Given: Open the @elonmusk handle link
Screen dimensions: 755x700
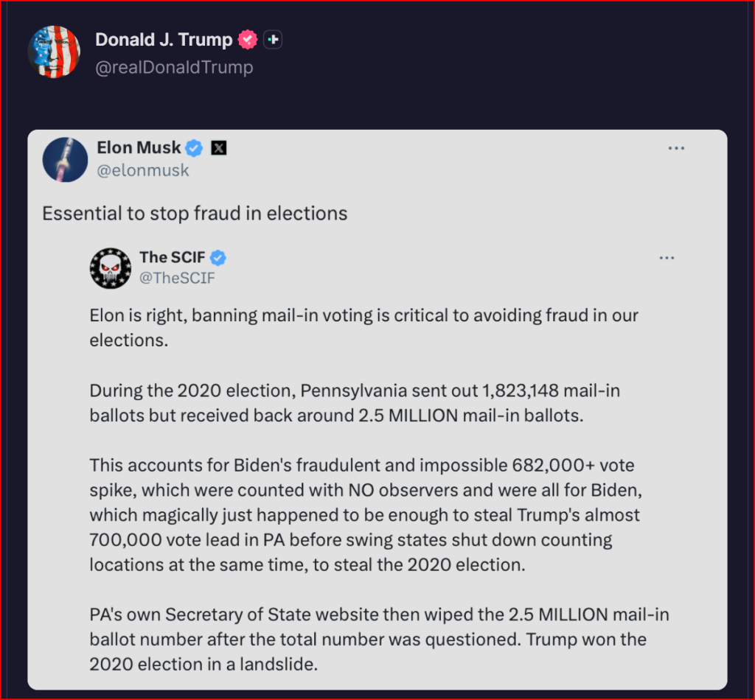Looking at the screenshot, I should coord(143,170).
